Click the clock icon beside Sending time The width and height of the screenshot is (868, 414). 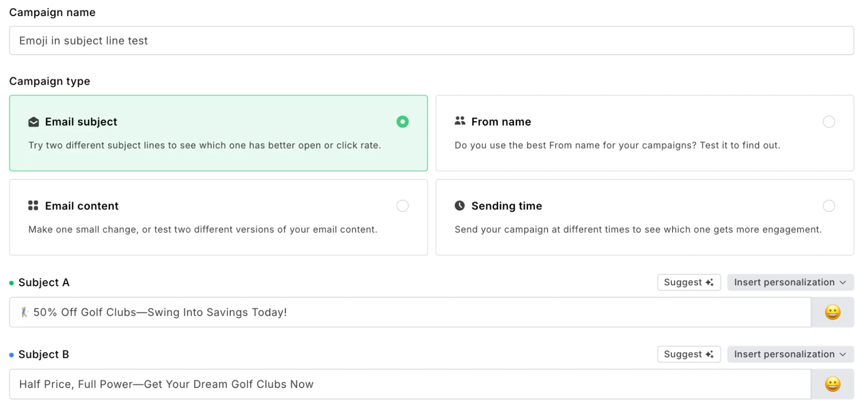pyautogui.click(x=460, y=205)
